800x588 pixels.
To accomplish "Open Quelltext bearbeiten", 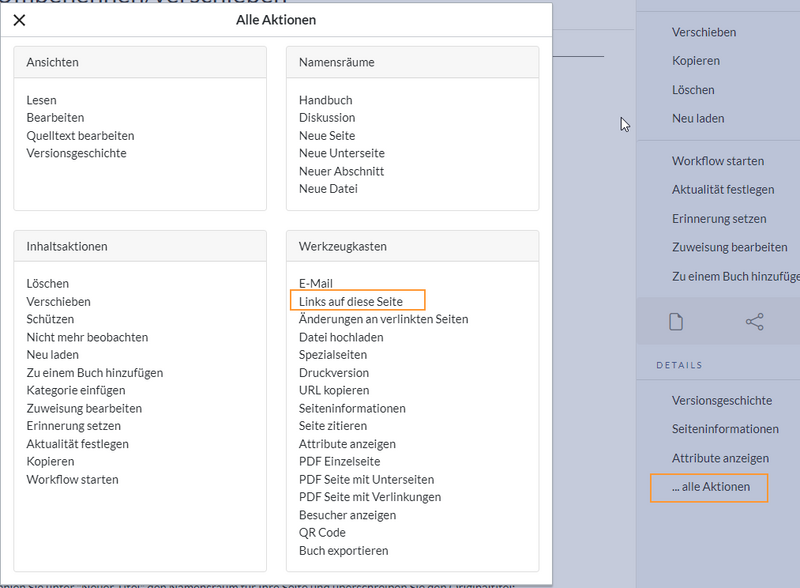I will [x=80, y=136].
